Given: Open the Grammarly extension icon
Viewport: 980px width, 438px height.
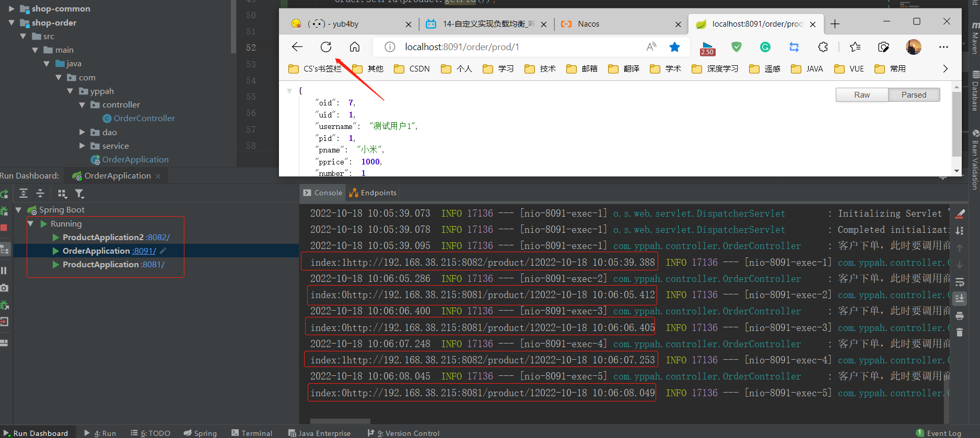Looking at the screenshot, I should tap(765, 47).
